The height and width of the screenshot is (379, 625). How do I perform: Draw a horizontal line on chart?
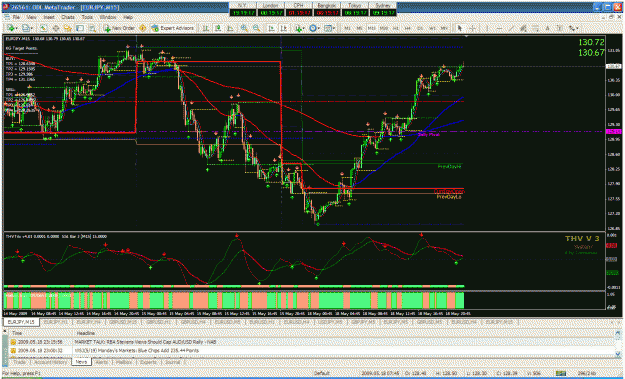point(499,28)
